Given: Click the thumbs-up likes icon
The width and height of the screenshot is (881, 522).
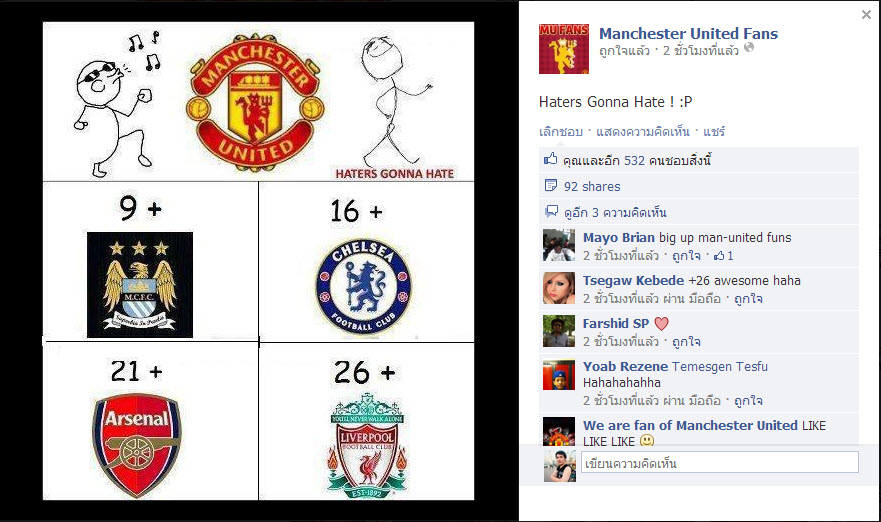Looking at the screenshot, I should (x=551, y=160).
